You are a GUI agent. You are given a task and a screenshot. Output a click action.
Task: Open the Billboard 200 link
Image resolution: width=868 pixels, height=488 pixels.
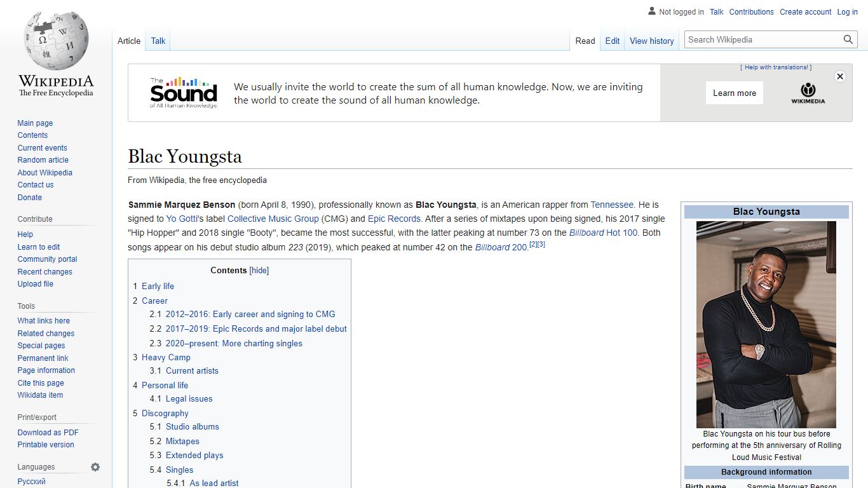click(501, 247)
